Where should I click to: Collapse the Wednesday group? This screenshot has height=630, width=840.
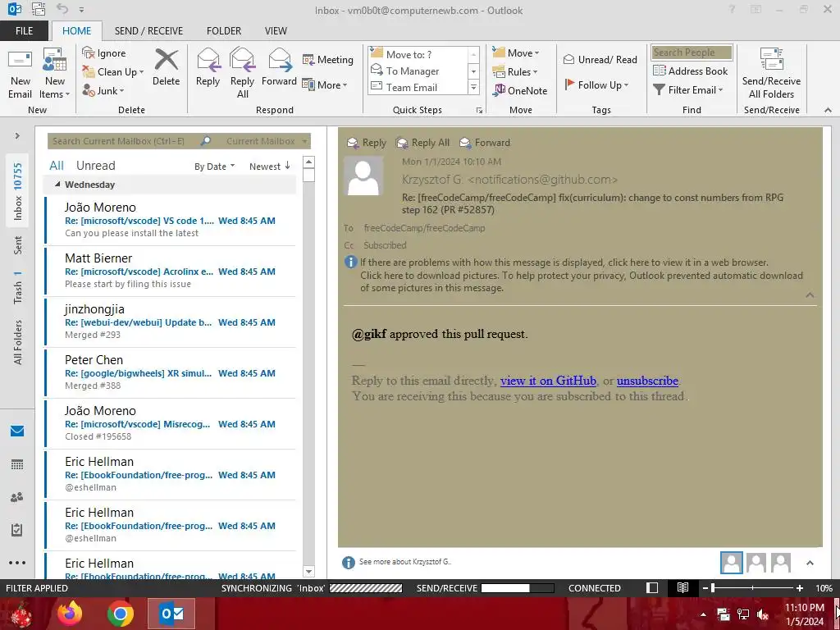coord(57,184)
